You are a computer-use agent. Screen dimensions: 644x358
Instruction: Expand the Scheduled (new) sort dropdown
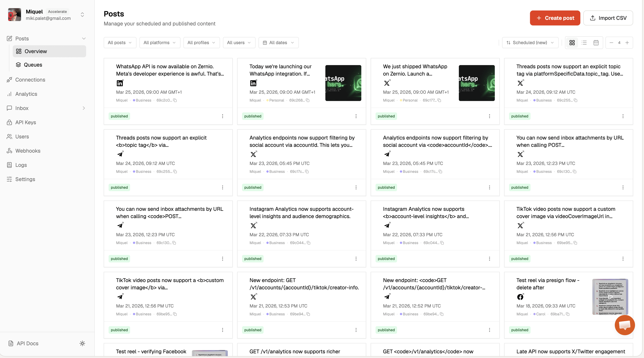[x=530, y=43]
